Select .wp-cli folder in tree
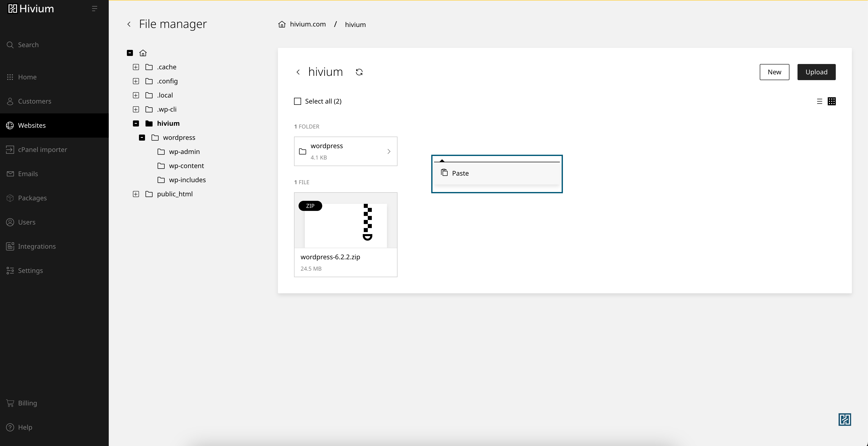868x446 pixels. click(161, 109)
